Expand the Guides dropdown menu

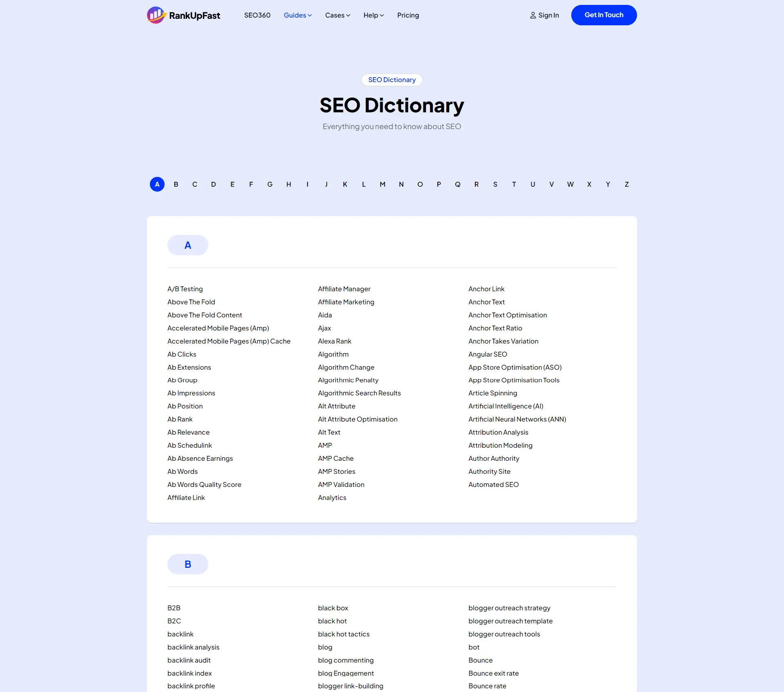297,15
